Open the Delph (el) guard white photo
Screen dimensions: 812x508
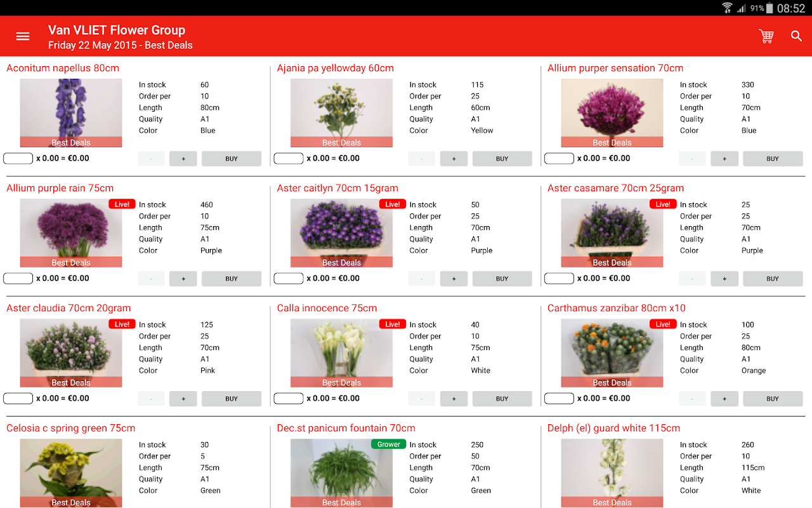(x=612, y=473)
